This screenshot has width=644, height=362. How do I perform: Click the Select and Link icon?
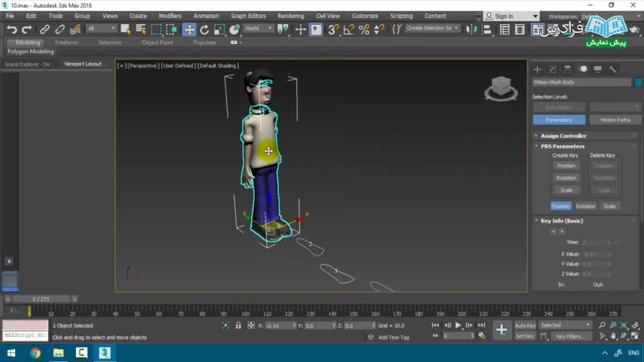(44, 29)
